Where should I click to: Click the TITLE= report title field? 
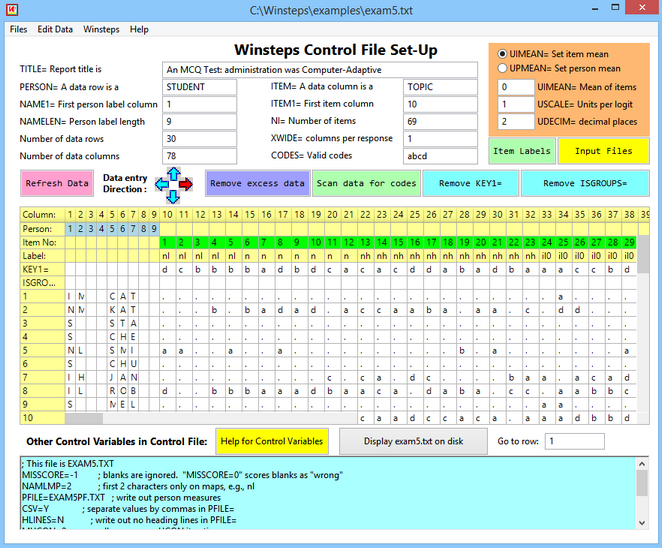[320, 70]
